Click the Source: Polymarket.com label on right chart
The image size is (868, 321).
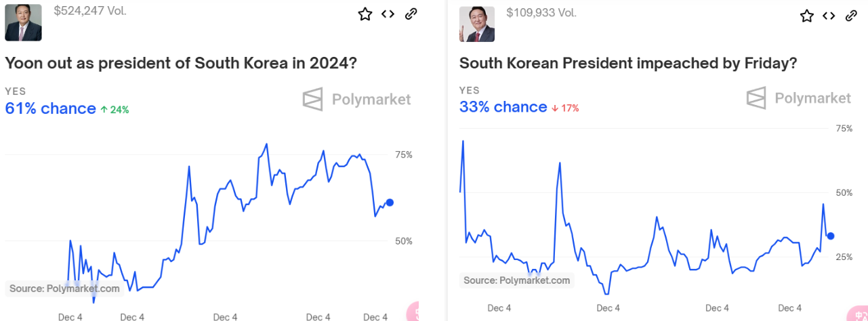pyautogui.click(x=517, y=280)
